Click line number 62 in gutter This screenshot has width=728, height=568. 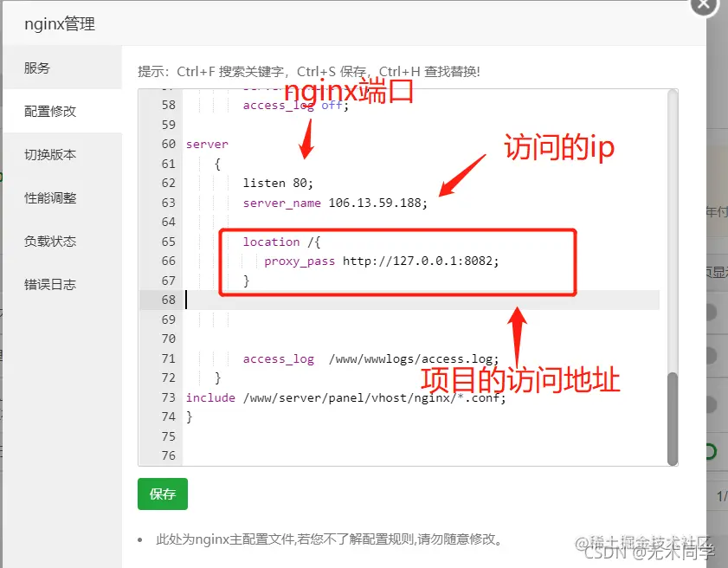[x=169, y=183]
